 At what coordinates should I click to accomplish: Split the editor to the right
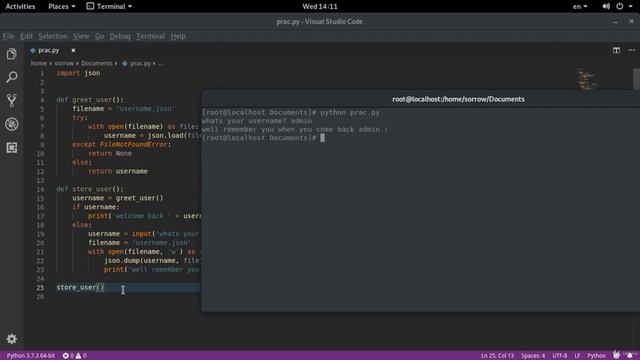616,50
